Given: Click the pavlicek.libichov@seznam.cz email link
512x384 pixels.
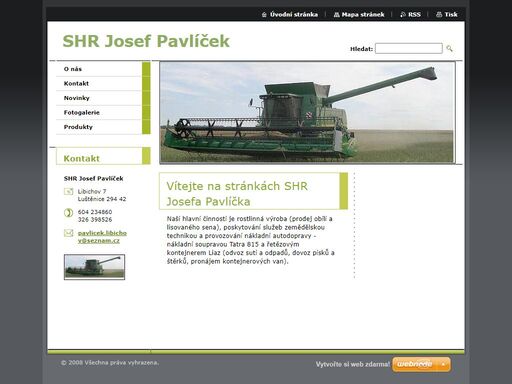Looking at the screenshot, I should pos(102,237).
